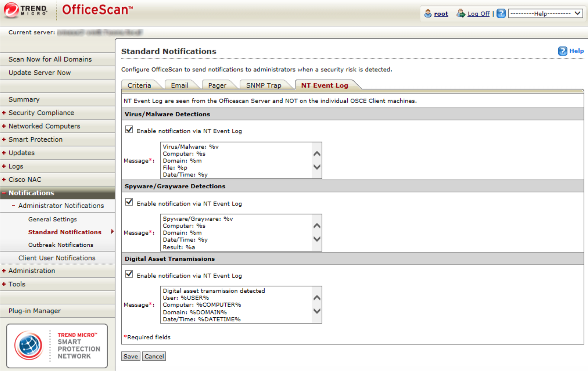Open General Settings under notifications
588x371 pixels.
click(53, 219)
